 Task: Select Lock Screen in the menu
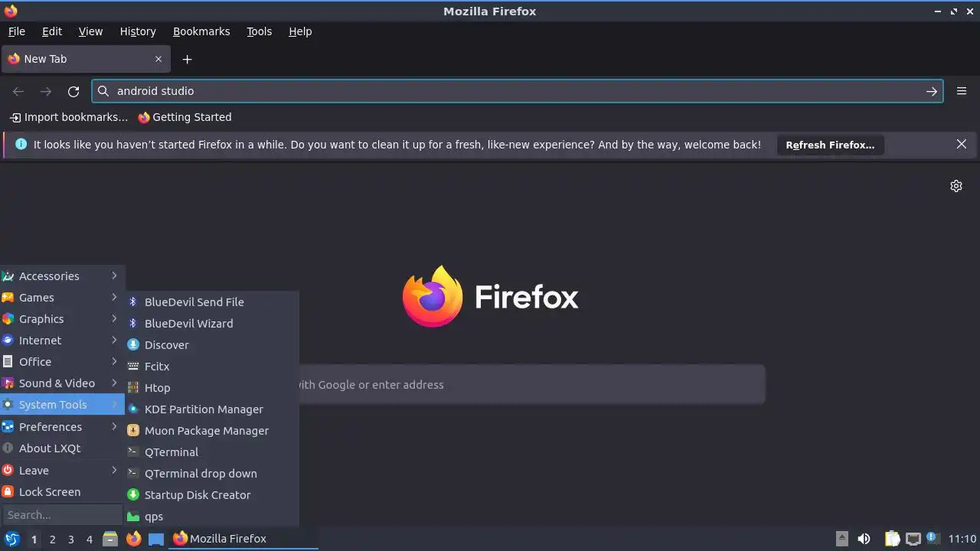[x=62, y=492]
